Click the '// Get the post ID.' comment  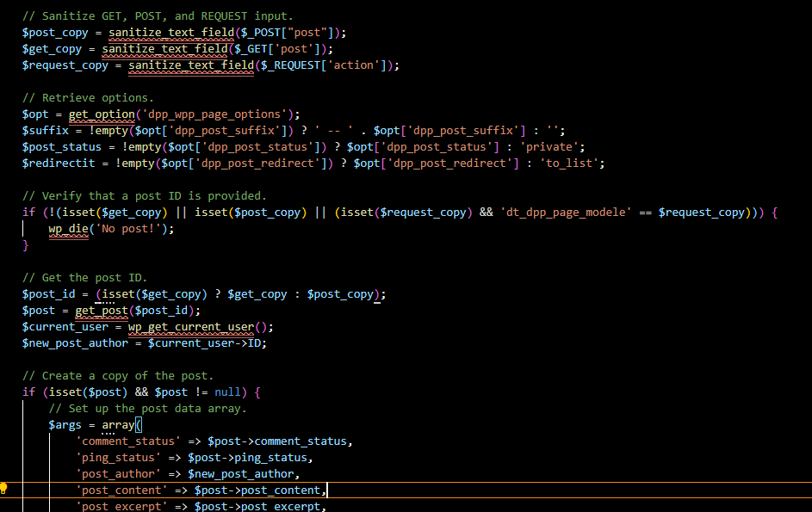coord(84,278)
